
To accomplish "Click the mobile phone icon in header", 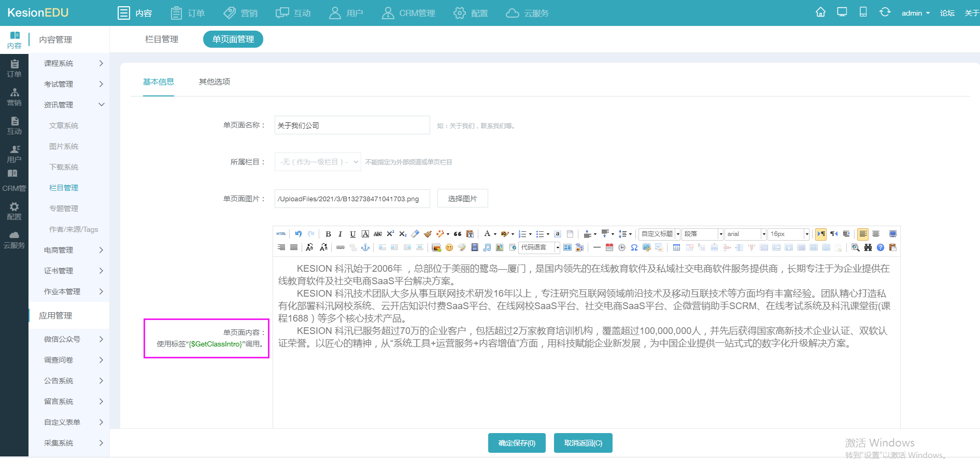I will (x=863, y=12).
